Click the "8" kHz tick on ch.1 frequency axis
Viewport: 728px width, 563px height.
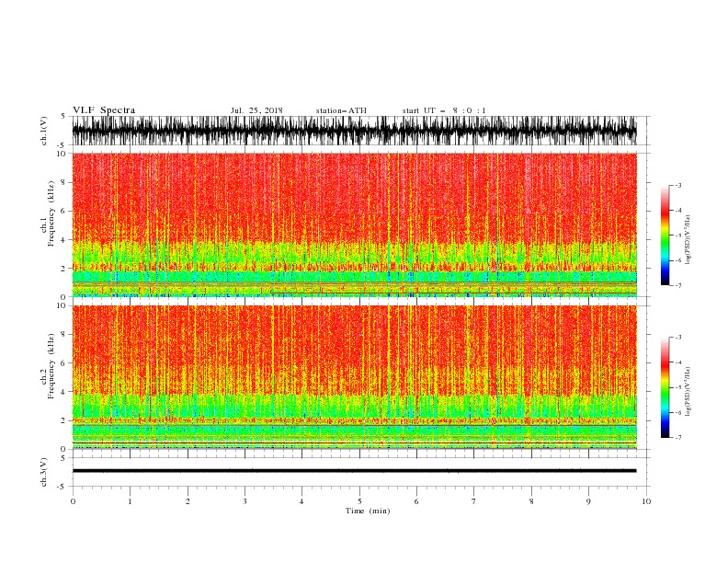(x=64, y=182)
